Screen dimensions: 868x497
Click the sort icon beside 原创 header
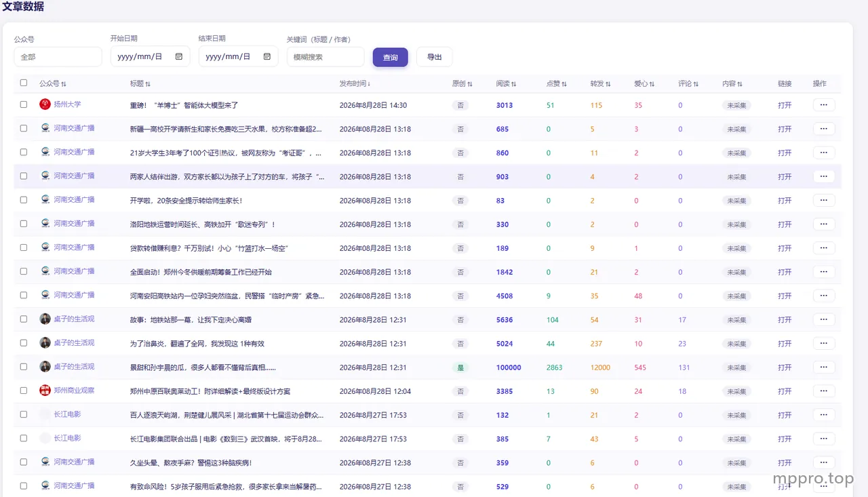coord(470,84)
